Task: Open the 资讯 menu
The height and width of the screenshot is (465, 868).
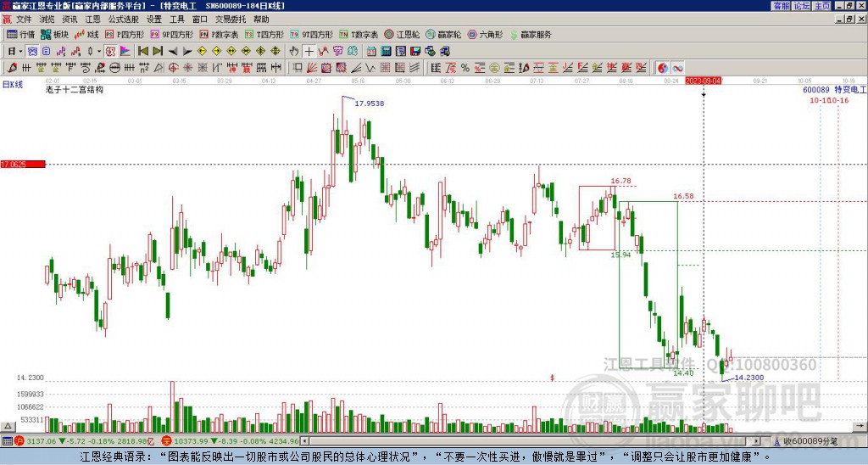Action: (x=70, y=20)
